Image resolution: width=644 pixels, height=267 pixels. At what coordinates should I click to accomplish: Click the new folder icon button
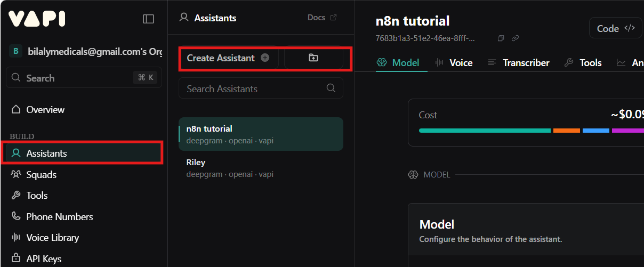[x=313, y=58]
